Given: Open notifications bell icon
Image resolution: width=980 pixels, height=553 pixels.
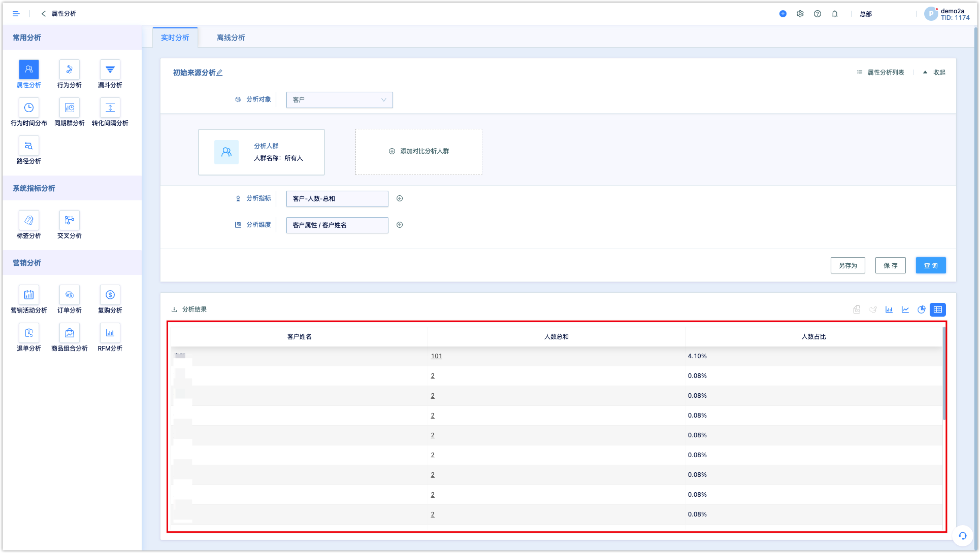Looking at the screenshot, I should pos(835,14).
